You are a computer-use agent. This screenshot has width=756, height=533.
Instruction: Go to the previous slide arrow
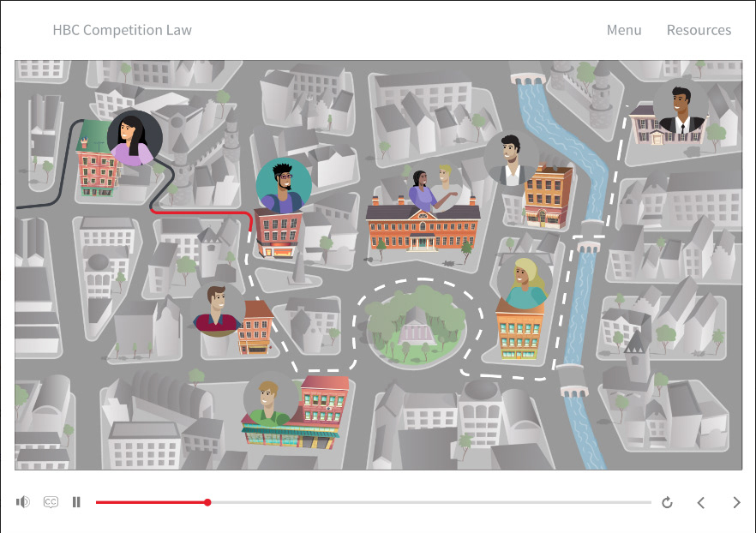tap(701, 503)
